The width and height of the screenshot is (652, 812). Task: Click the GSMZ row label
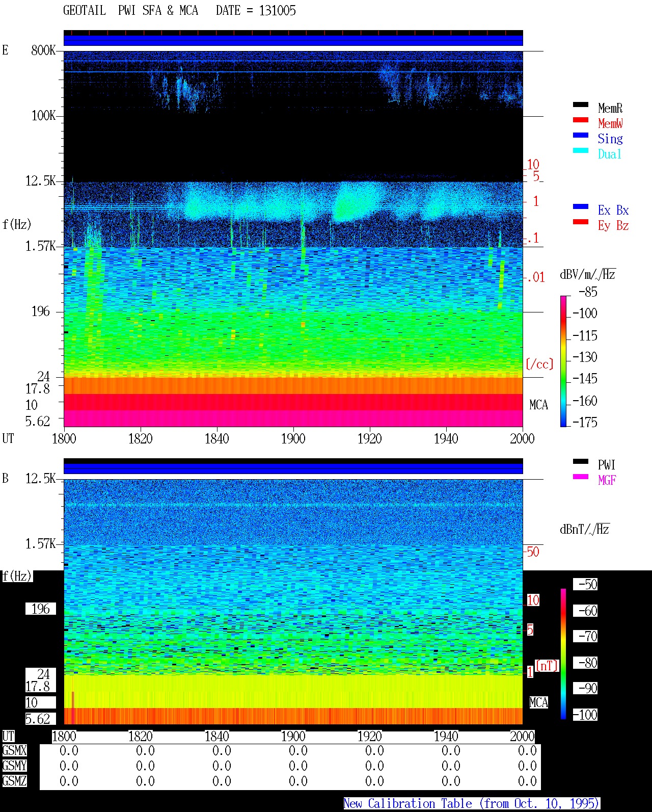tap(14, 781)
